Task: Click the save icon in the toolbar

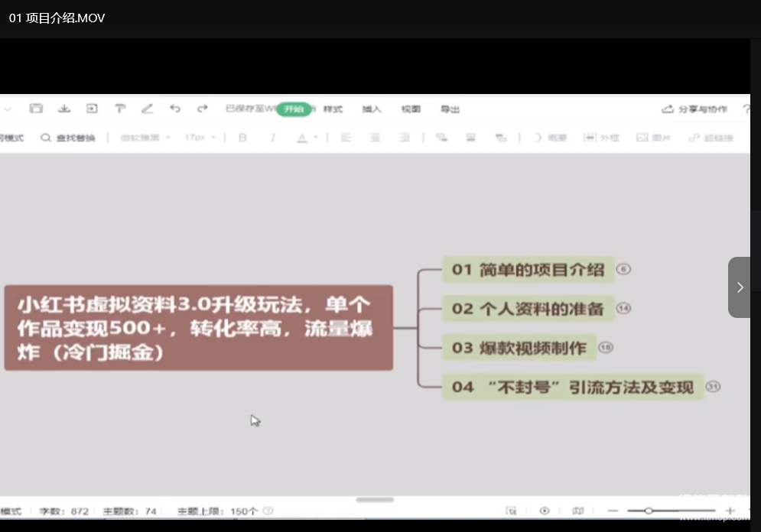Action: (37, 109)
